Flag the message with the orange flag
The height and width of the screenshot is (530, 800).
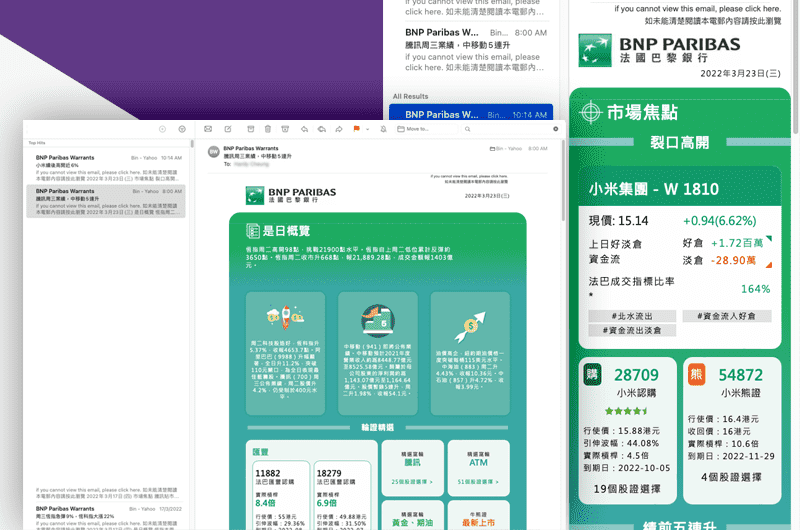357,129
